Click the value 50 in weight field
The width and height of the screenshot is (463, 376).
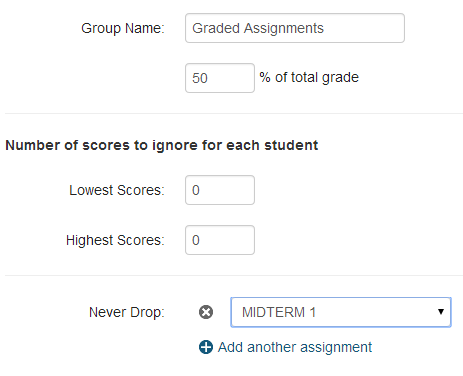pyautogui.click(x=200, y=78)
